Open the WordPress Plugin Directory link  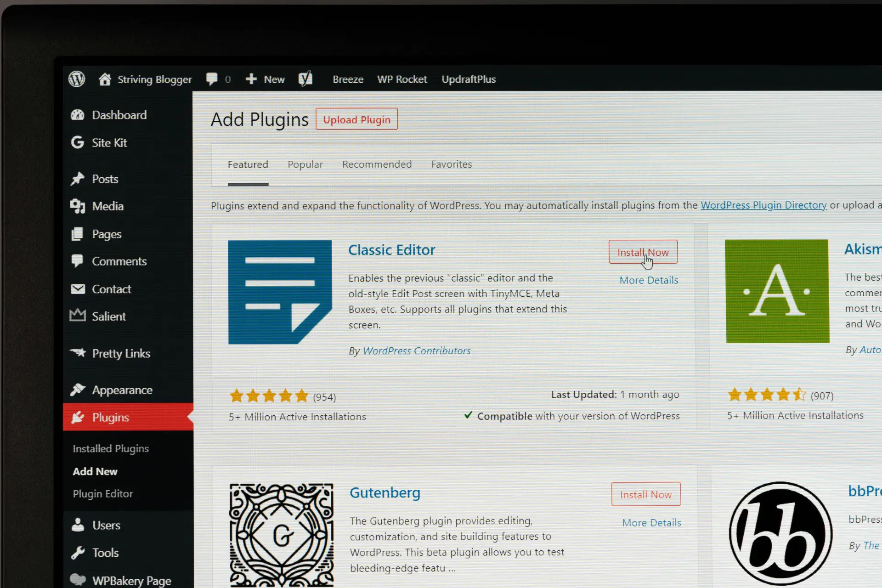[x=763, y=205]
